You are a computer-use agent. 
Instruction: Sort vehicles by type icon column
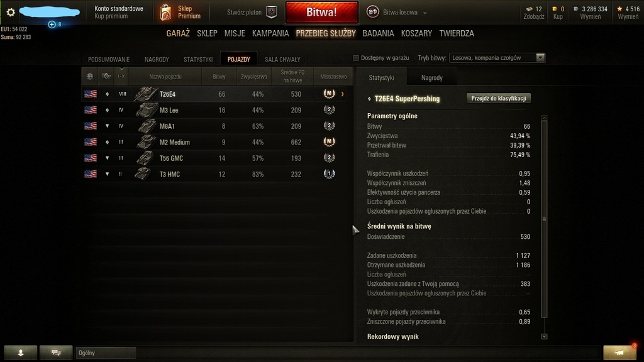coord(106,76)
